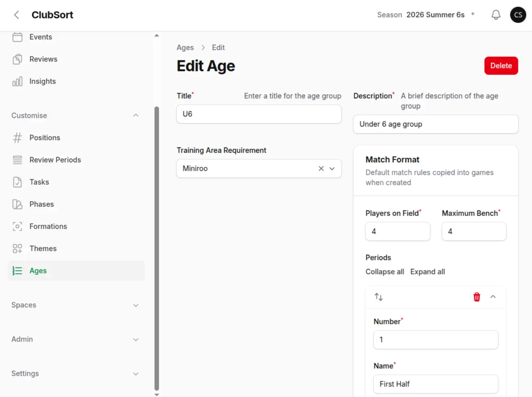Click the Title field containing U6
532x397 pixels.
click(259, 114)
